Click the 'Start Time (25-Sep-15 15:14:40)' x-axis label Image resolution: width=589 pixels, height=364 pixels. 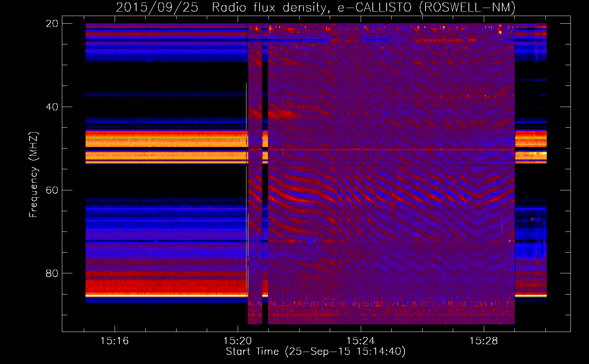pyautogui.click(x=316, y=352)
